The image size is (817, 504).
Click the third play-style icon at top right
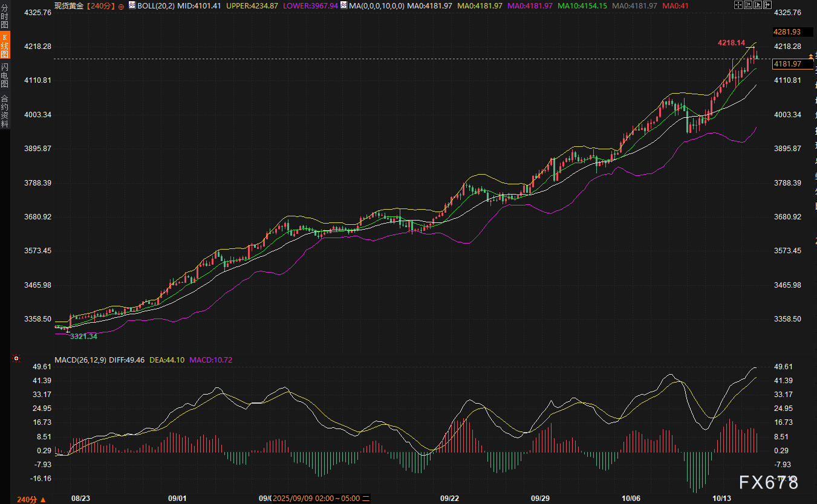(757, 5)
